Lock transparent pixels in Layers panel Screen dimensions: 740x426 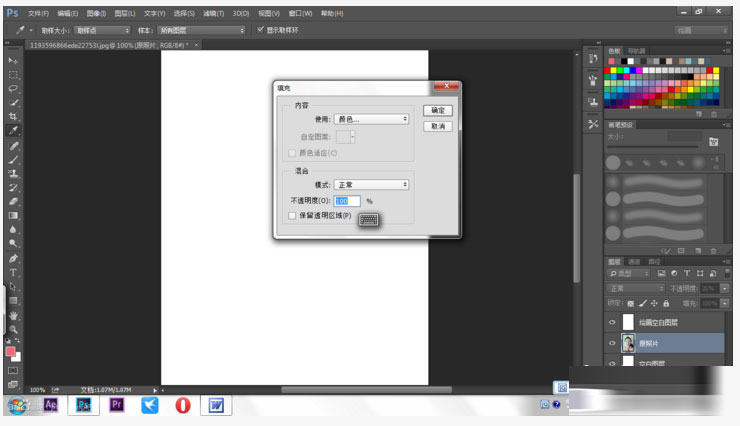pos(631,303)
